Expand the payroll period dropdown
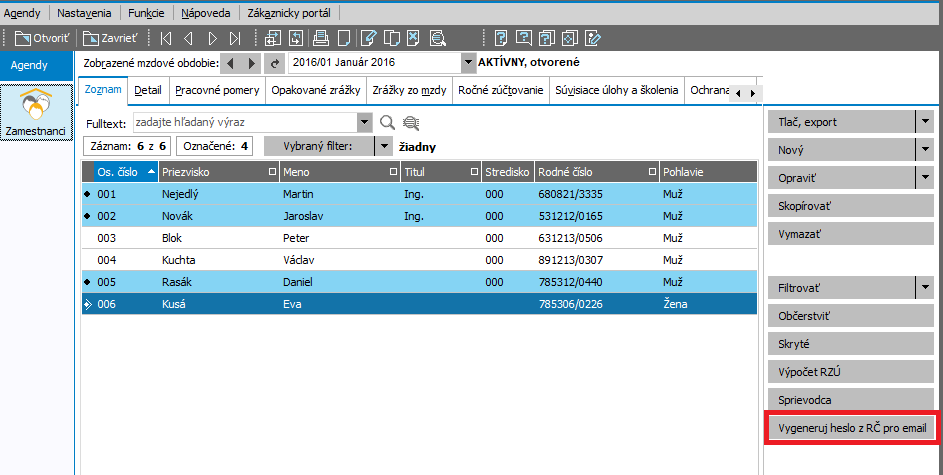Viewport: 943px width, 475px height. coord(468,63)
